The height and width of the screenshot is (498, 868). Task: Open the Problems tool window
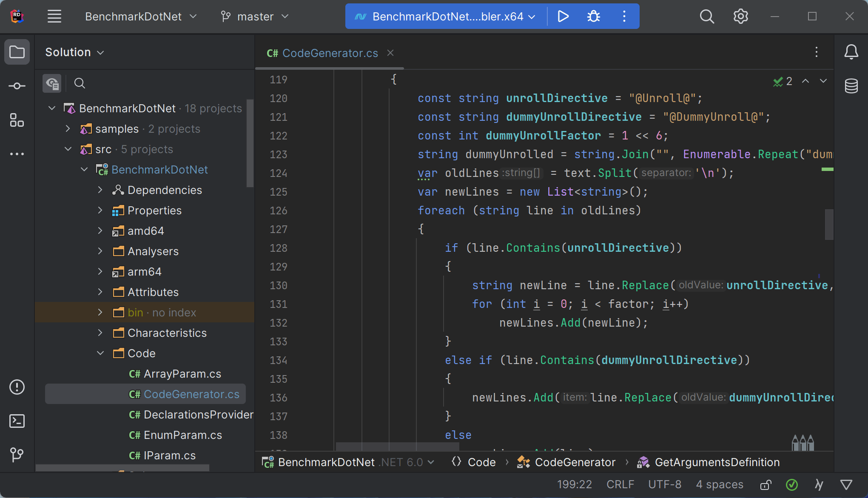click(x=17, y=387)
